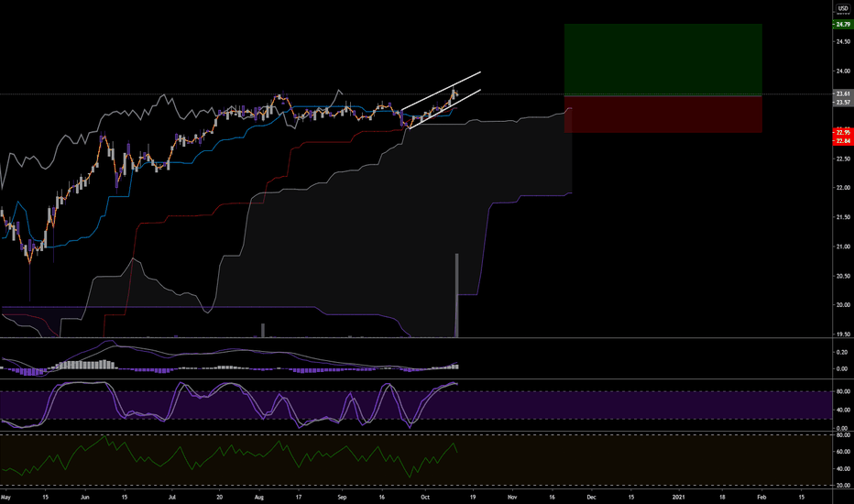854x504 pixels.
Task: Click the Oct label on time axis
Action: (425, 498)
